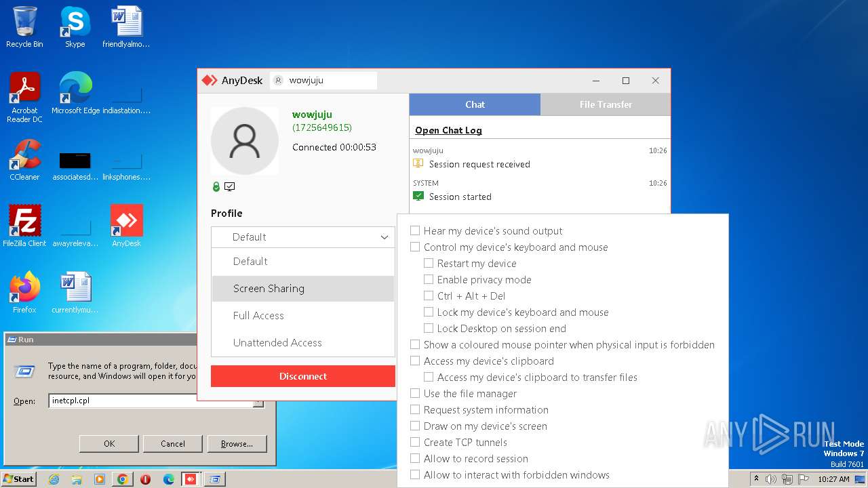Enable Use the file manager

click(415, 394)
